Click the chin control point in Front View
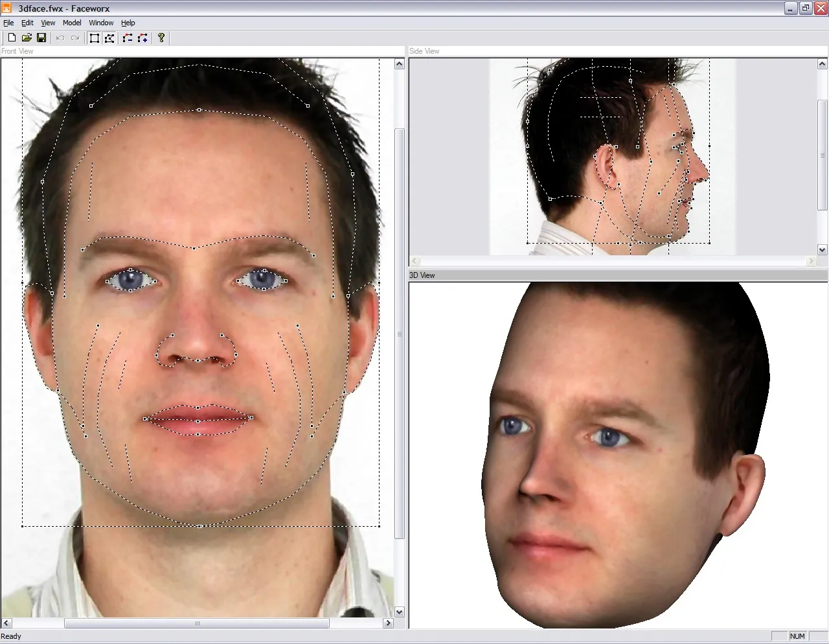The height and width of the screenshot is (644, 829). coord(199,526)
